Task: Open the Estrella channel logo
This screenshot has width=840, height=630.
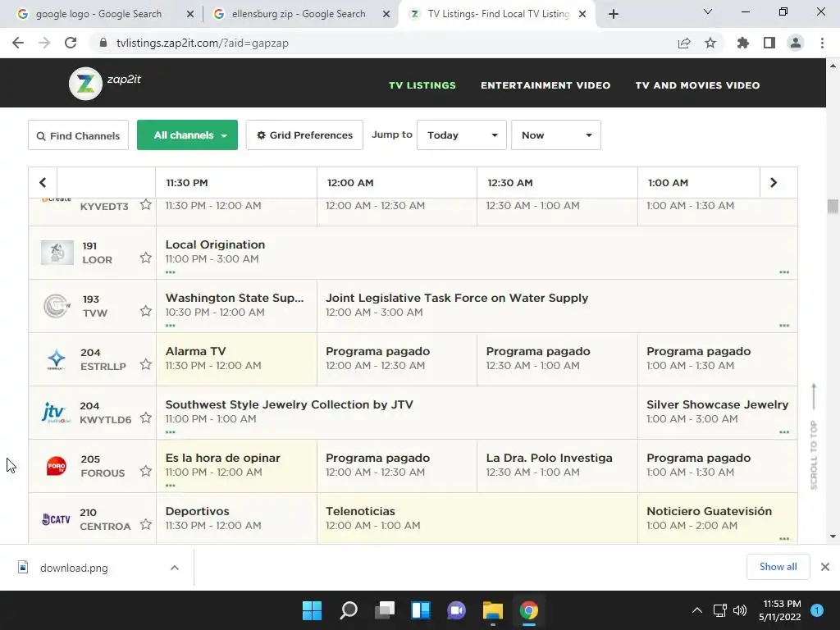Action: tap(57, 359)
